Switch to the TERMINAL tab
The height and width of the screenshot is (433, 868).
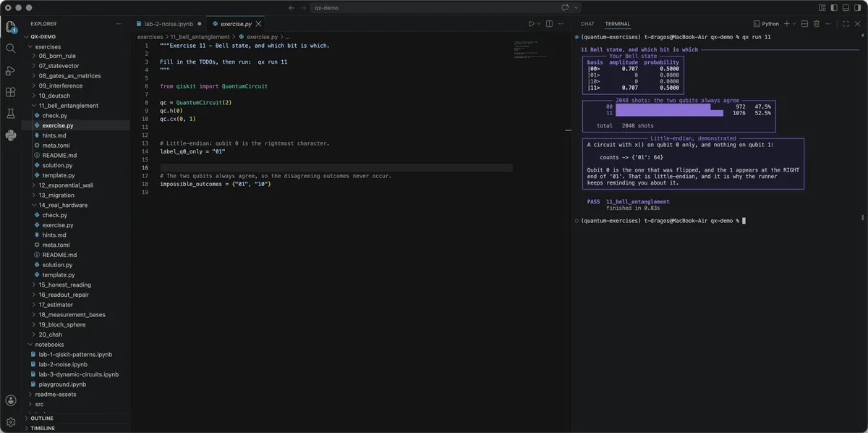pyautogui.click(x=618, y=24)
